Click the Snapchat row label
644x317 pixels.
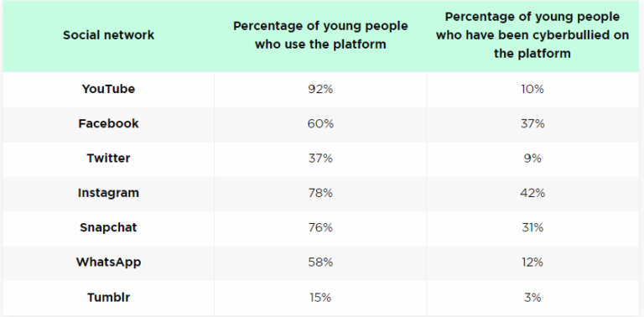tap(108, 227)
